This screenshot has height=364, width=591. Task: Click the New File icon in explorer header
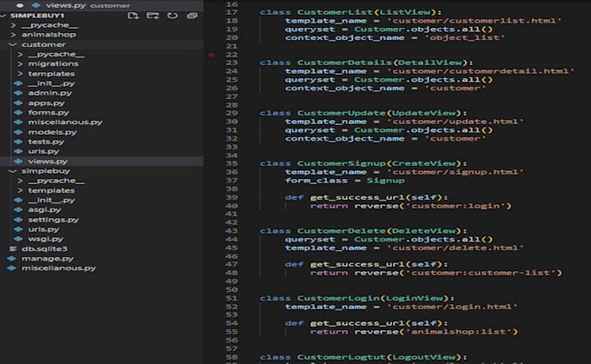[x=133, y=16]
